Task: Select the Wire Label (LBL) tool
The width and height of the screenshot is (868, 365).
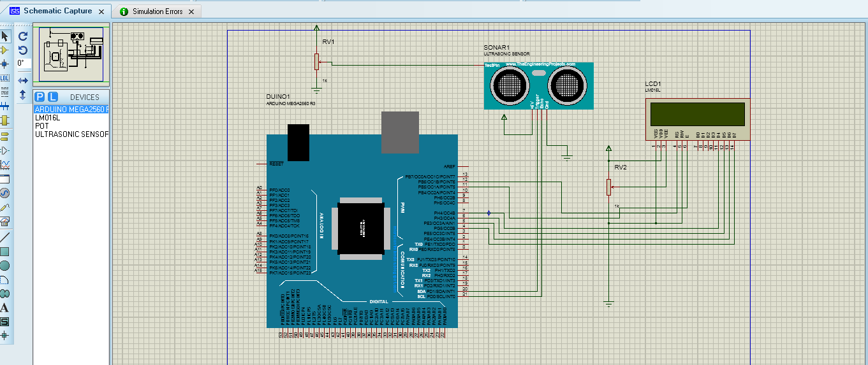Action: point(4,78)
